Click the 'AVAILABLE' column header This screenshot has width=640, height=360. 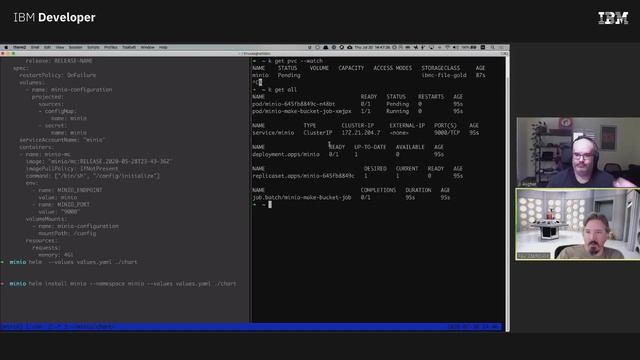(x=410, y=147)
